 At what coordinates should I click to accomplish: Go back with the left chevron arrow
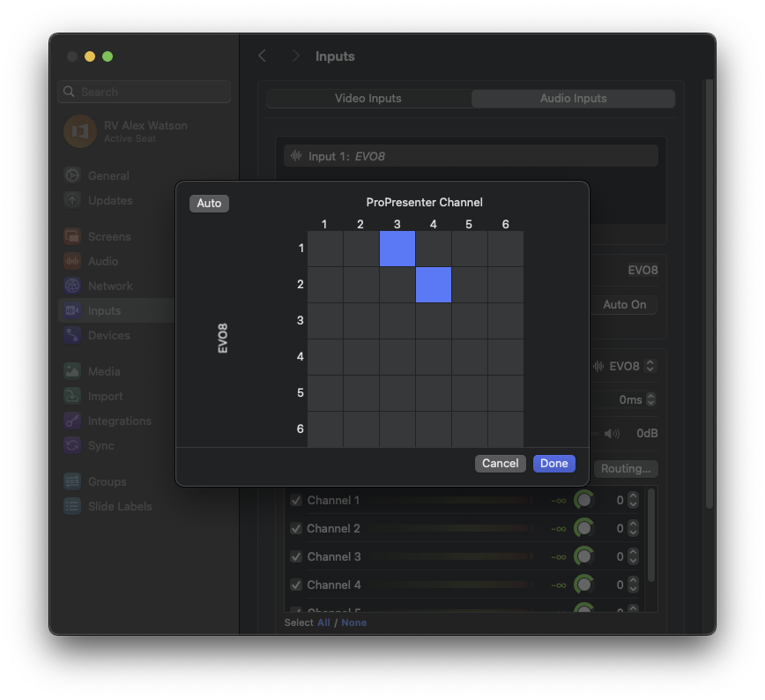pos(262,56)
